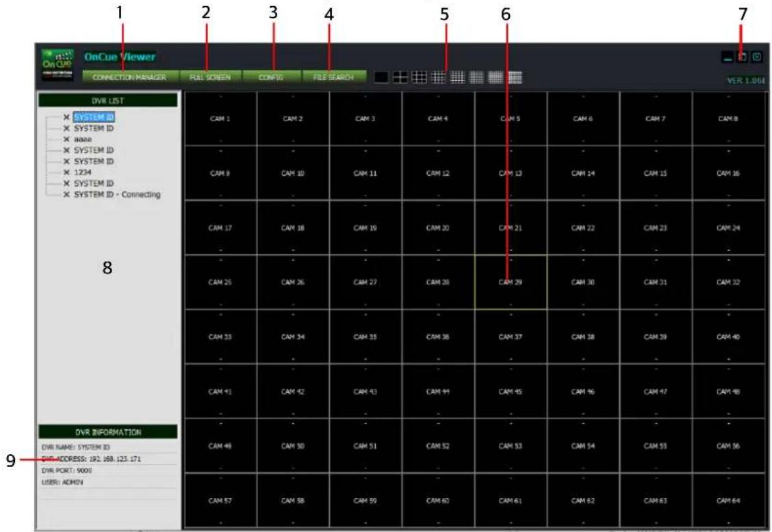Select the SYSTEM ID - Connecting entry
772x532 pixels.
[117, 194]
